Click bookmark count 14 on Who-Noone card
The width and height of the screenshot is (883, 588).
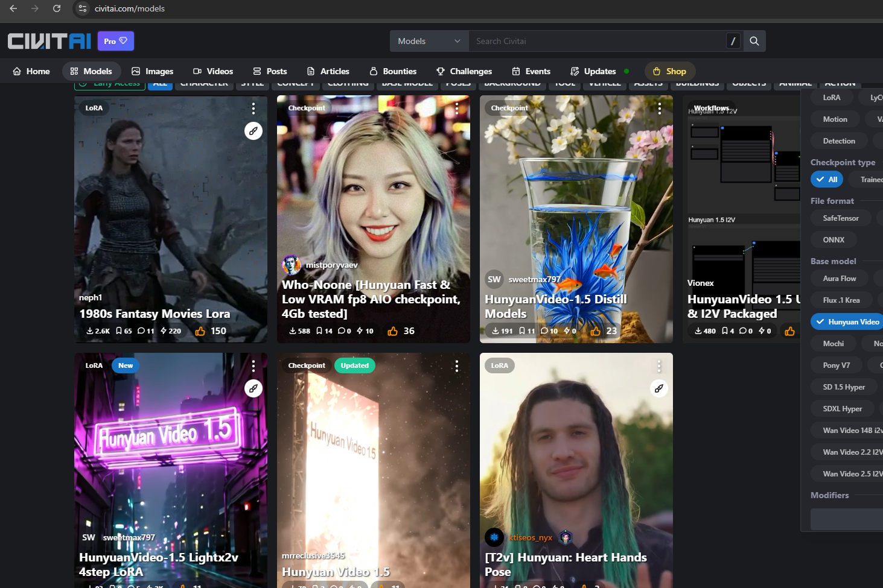tap(325, 331)
